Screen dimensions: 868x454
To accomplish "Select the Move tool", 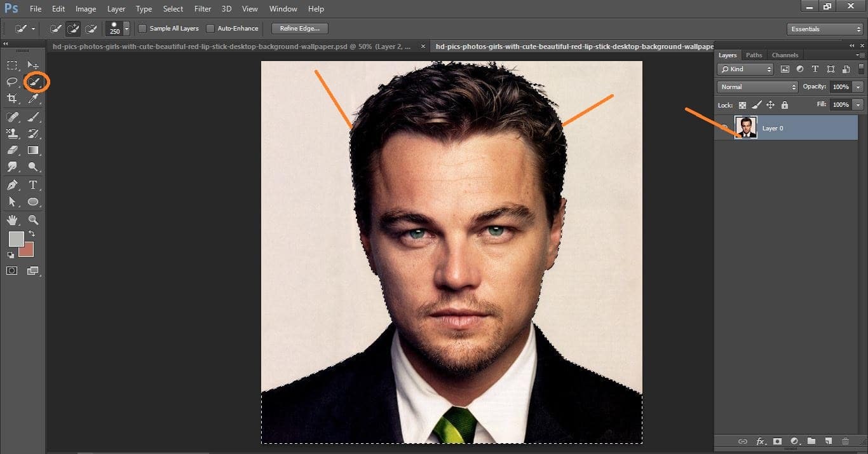I will click(x=33, y=64).
